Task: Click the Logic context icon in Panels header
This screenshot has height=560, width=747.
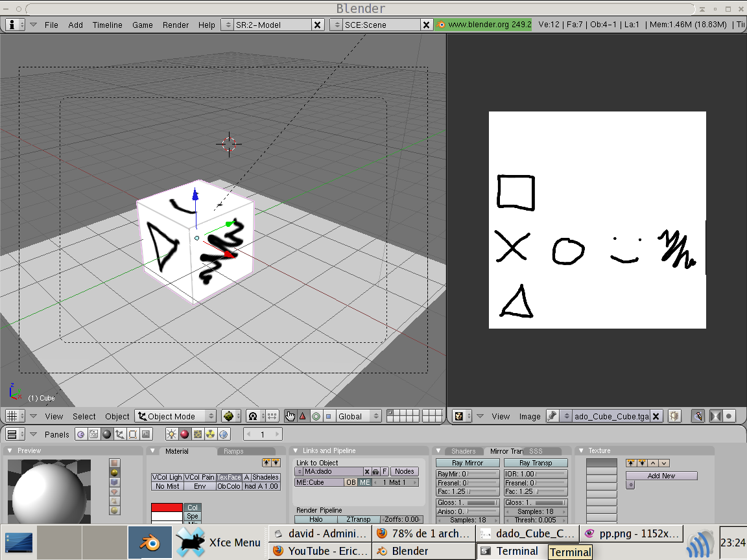Action: [x=81, y=434]
